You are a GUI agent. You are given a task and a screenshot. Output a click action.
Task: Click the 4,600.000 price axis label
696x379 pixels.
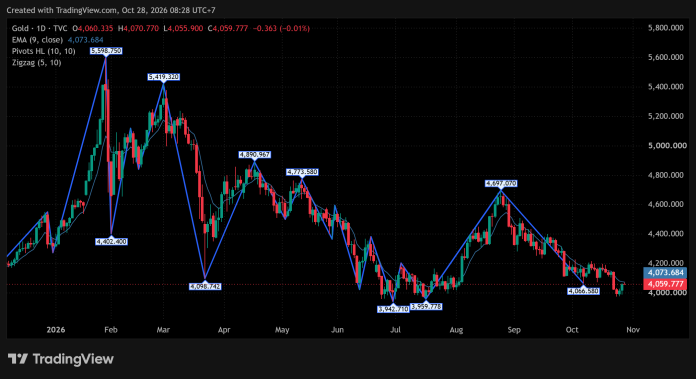pos(665,204)
